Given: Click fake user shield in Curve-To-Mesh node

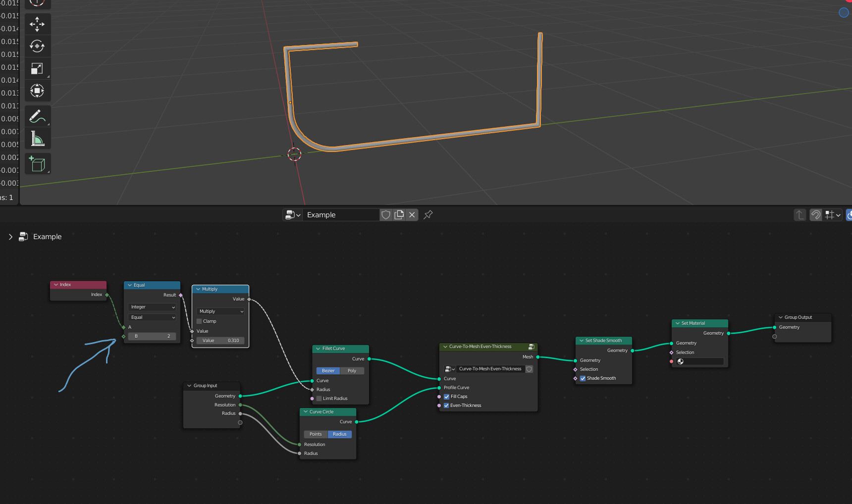Looking at the screenshot, I should pos(529,369).
